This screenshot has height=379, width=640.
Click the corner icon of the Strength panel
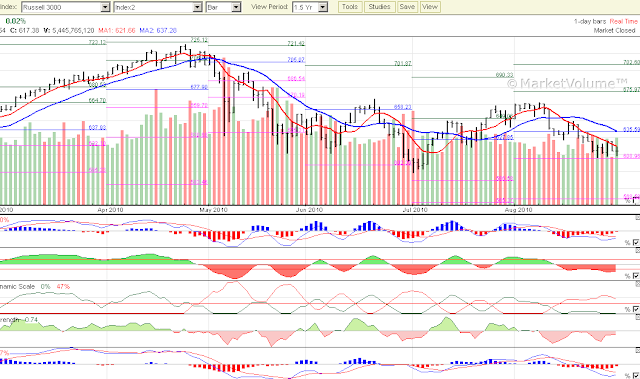638,317
